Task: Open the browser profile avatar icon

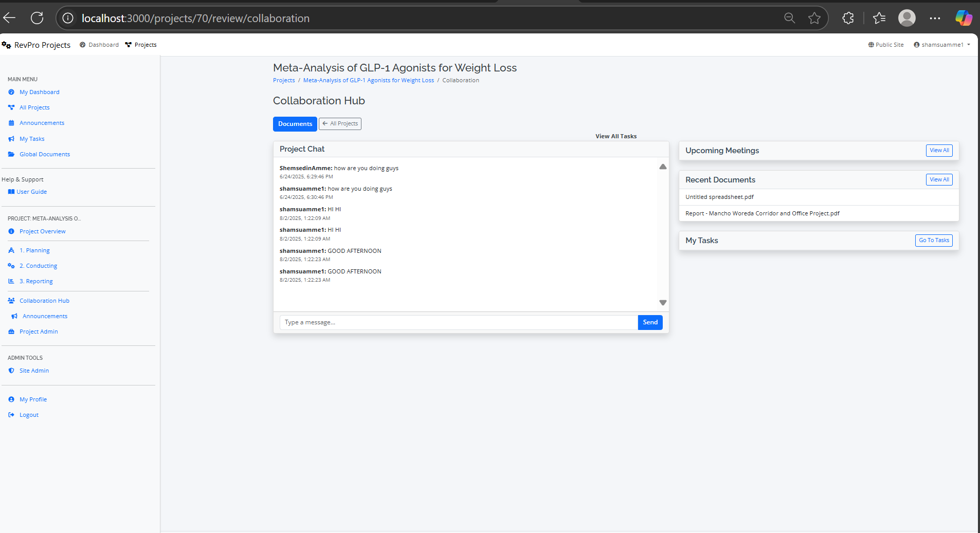Action: coord(906,18)
